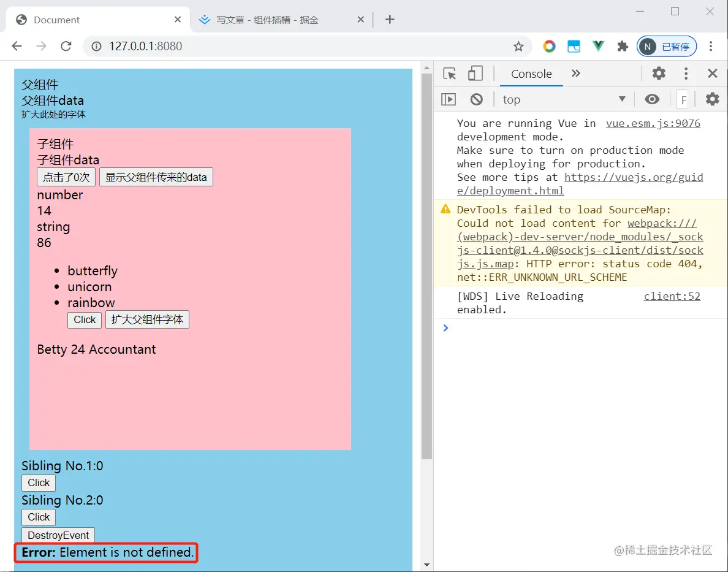Image resolution: width=728 pixels, height=572 pixels.
Task: Select the Sibling No.1:0 text
Action: point(63,465)
